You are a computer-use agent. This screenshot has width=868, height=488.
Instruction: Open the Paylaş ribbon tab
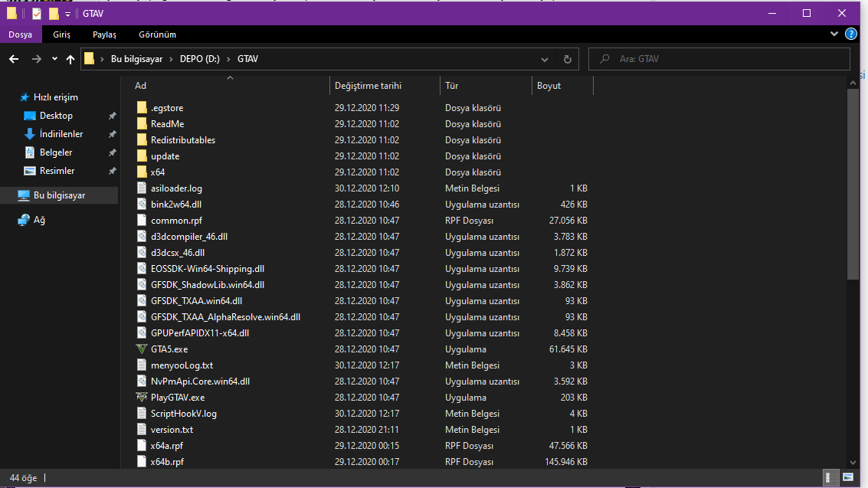coord(104,34)
